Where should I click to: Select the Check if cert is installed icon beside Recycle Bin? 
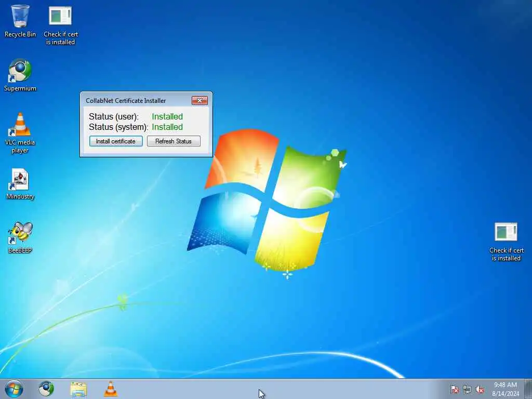pyautogui.click(x=60, y=25)
